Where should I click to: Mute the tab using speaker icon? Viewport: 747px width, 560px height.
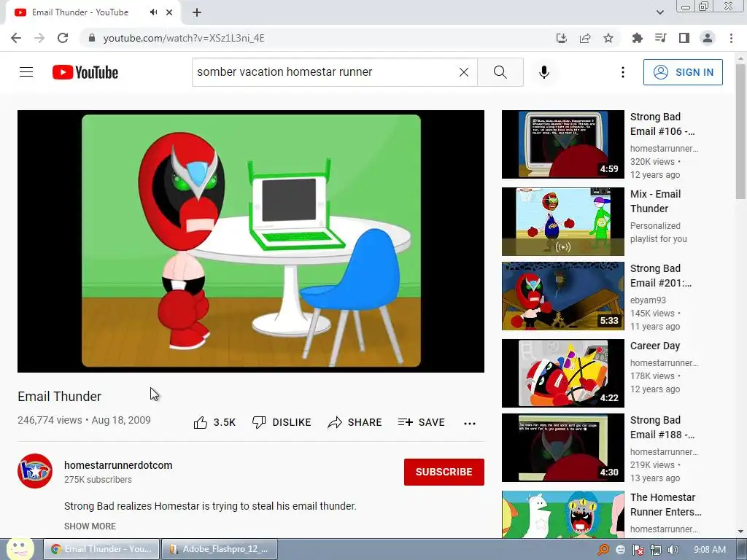click(153, 12)
